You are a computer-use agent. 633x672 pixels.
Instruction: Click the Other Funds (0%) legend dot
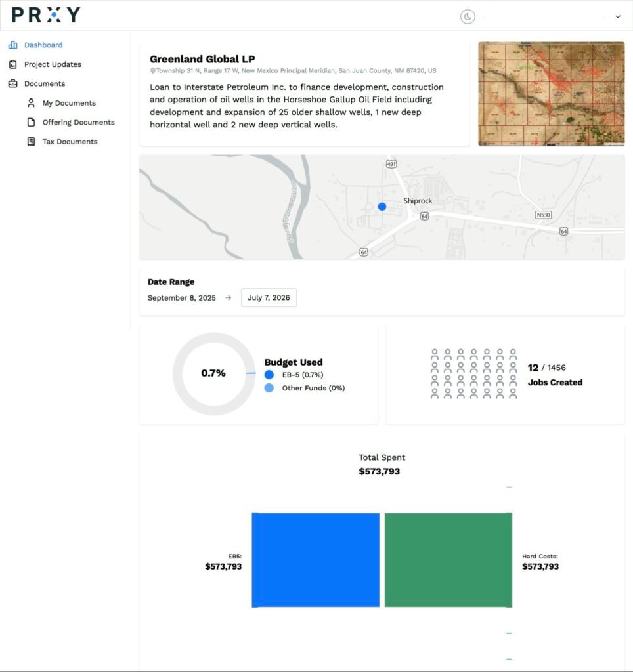tap(269, 388)
